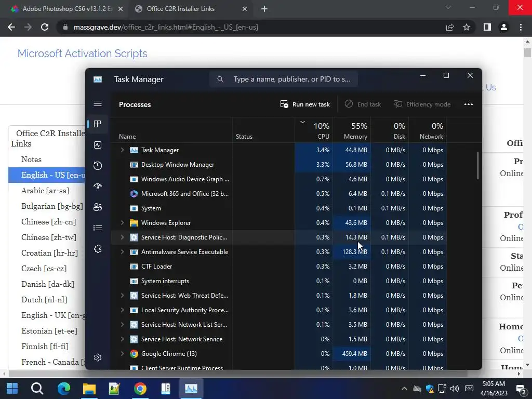Click Chrome icon in taskbar
532x399 pixels.
[140, 389]
